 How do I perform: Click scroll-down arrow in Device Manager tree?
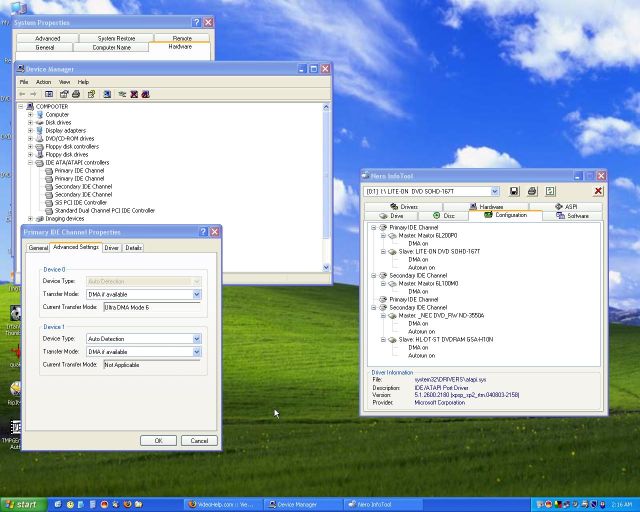(326, 267)
